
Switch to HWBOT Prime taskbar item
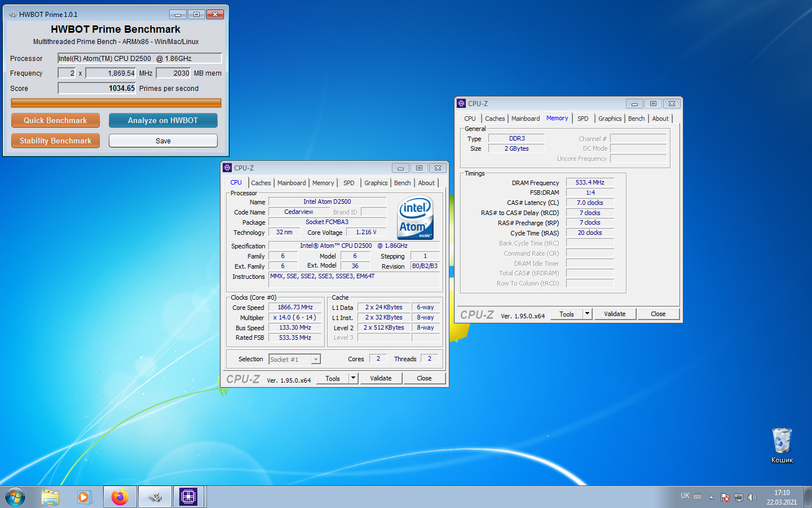pyautogui.click(x=155, y=497)
